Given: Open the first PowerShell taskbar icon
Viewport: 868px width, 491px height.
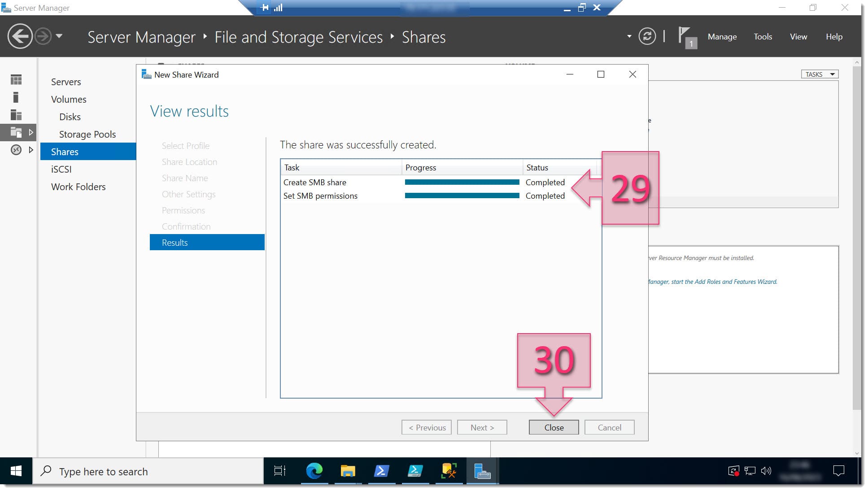Looking at the screenshot, I should (381, 471).
